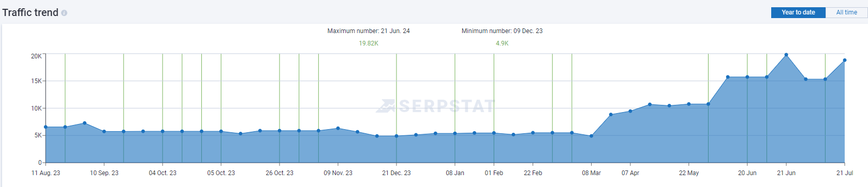
Task: Click the data point above 20 Jun
Action: [747, 77]
